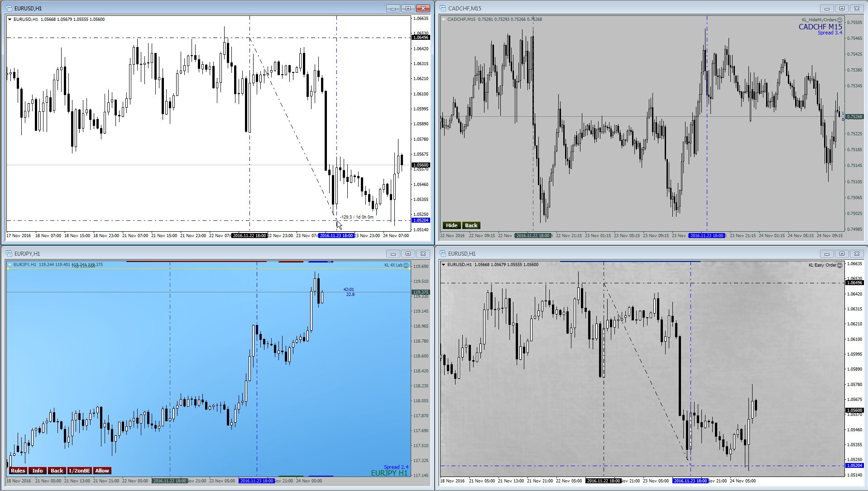Click the Back button on the EURJPY chart
The width and height of the screenshot is (868, 491).
(x=57, y=471)
